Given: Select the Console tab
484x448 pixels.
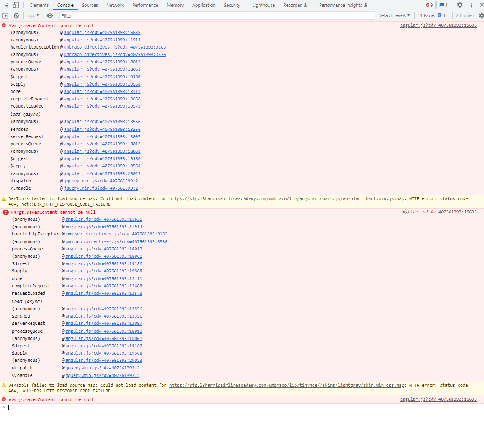Looking at the screenshot, I should click(65, 5).
